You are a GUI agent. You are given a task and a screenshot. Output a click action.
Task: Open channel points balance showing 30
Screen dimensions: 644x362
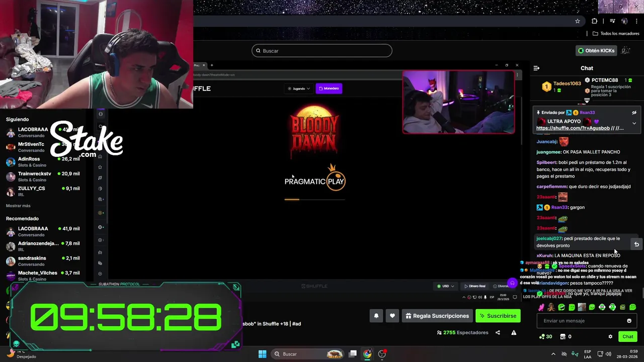pyautogui.click(x=545, y=337)
